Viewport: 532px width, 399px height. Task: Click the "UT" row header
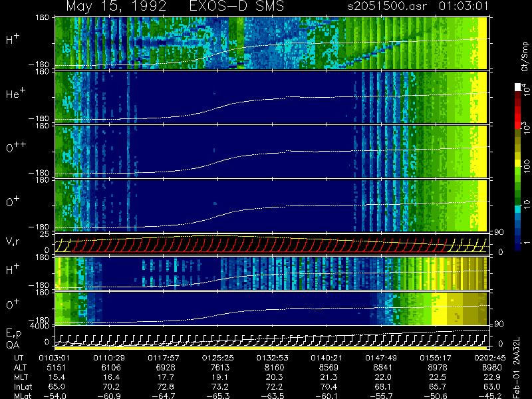[19, 358]
